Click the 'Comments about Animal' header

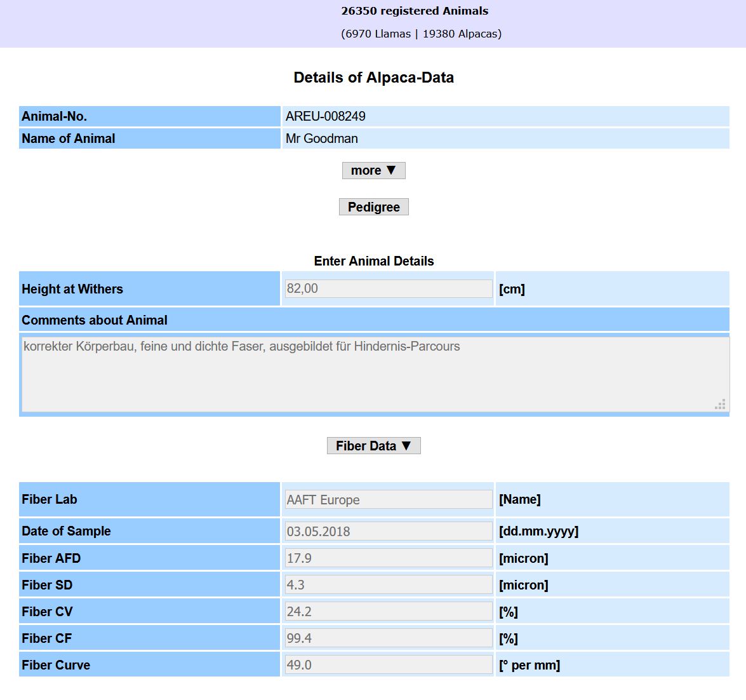coord(95,320)
